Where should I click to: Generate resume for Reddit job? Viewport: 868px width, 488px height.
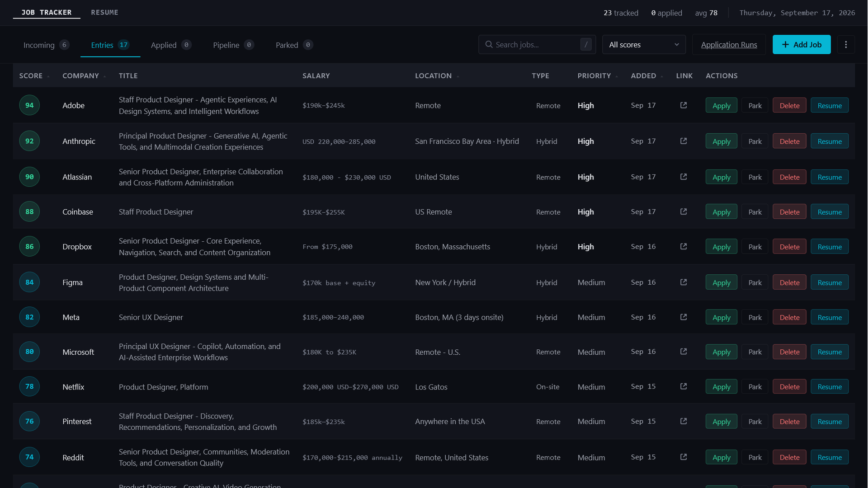tap(829, 457)
